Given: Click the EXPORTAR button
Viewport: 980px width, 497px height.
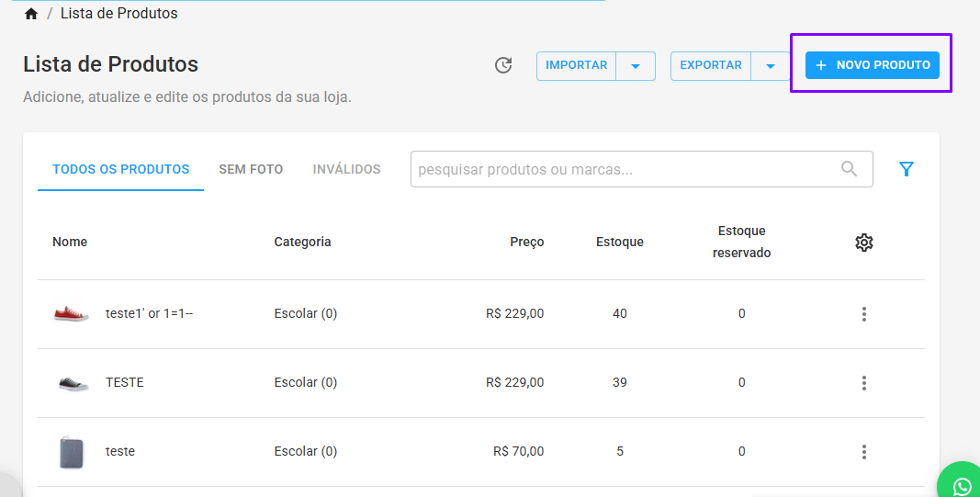Looking at the screenshot, I should pyautogui.click(x=711, y=65).
